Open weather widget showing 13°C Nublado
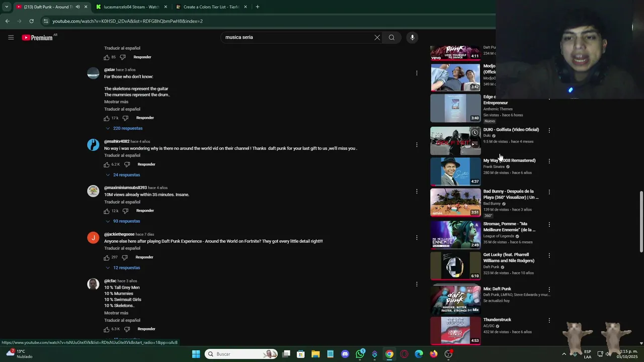The width and height of the screenshot is (644, 362). tap(19, 354)
